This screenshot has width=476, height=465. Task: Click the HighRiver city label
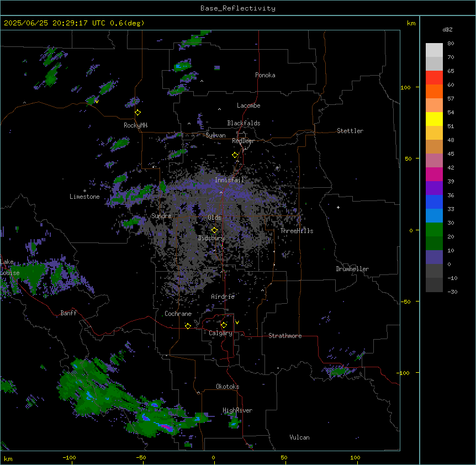click(237, 410)
